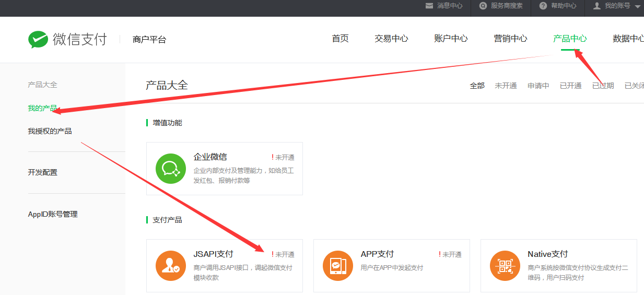Switch to 账户中心 navigation tab
Image resolution: width=644 pixels, height=295 pixels.
[451, 39]
